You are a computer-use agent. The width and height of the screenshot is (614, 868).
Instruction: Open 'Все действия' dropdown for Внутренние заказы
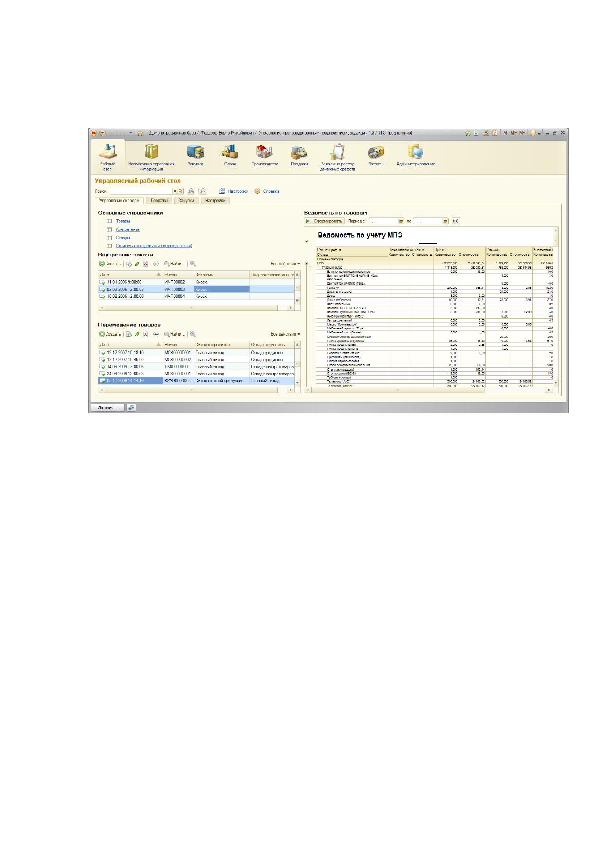pos(285,264)
